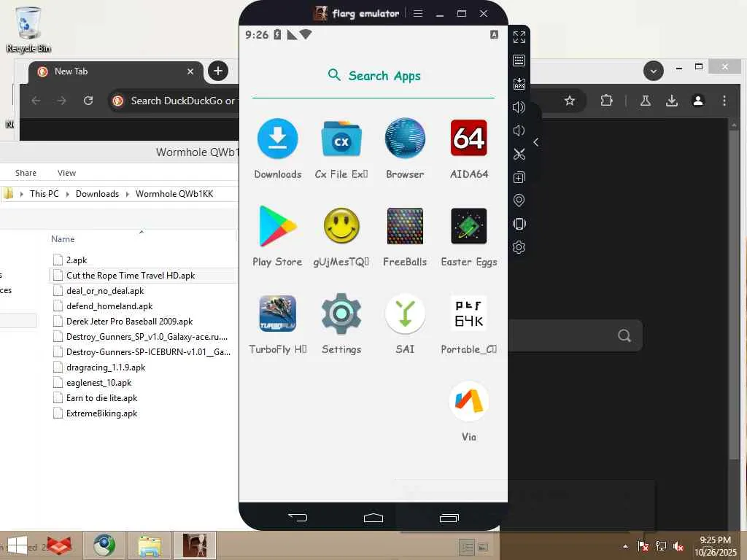Image resolution: width=747 pixels, height=560 pixels.
Task: Select the New Tab browser tab
Action: coord(115,71)
